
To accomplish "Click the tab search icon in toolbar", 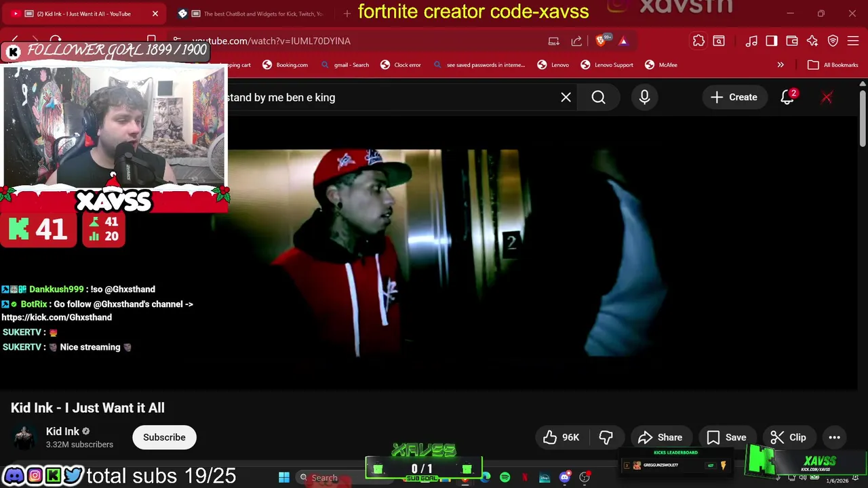I will pos(719,41).
